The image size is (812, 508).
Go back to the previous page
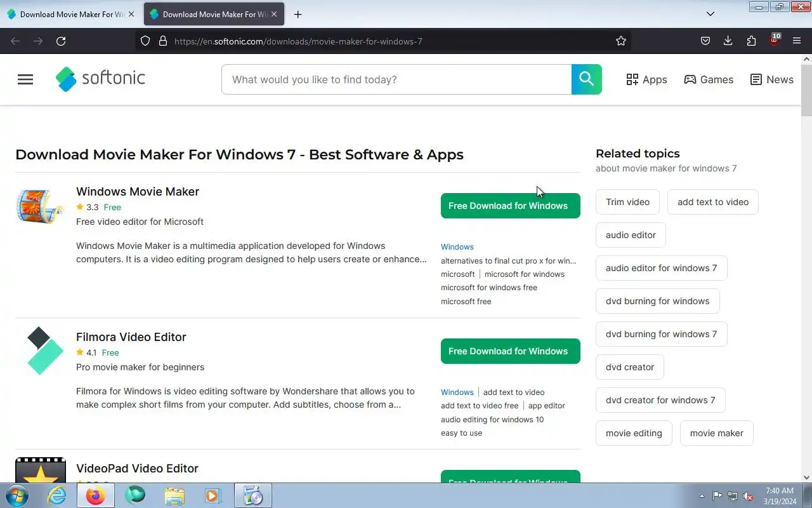tap(15, 41)
